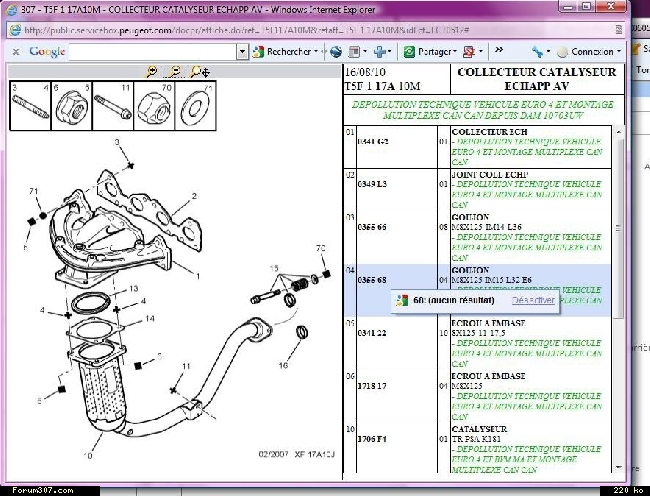This screenshot has width=650, height=496.
Task: Click the COLLECTEUR ECH part name
Action: [x=489, y=132]
